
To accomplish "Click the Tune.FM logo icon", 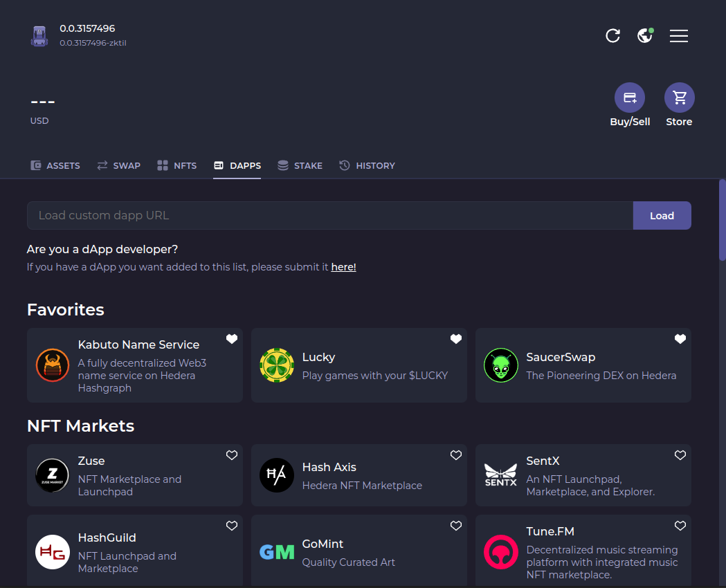I will (x=500, y=551).
